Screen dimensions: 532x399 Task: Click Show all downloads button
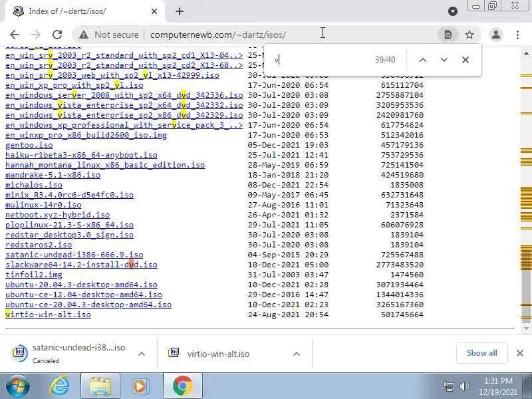click(x=481, y=353)
